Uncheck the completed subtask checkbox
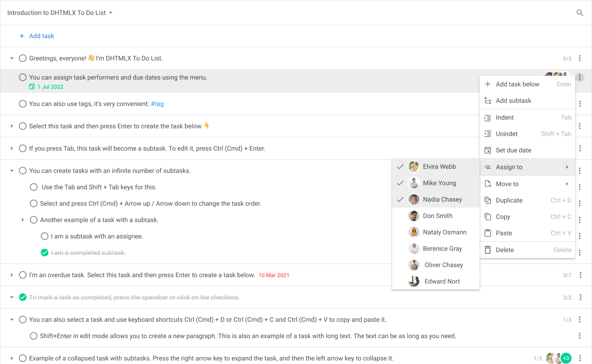592x364 pixels. click(x=45, y=253)
